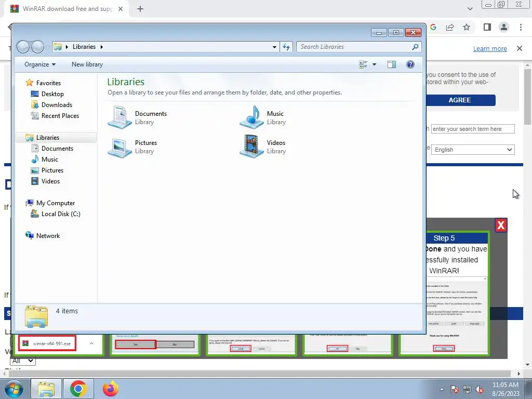Click Libraries breadcrumb in address bar
This screenshot has height=399, width=532.
pyautogui.click(x=84, y=47)
